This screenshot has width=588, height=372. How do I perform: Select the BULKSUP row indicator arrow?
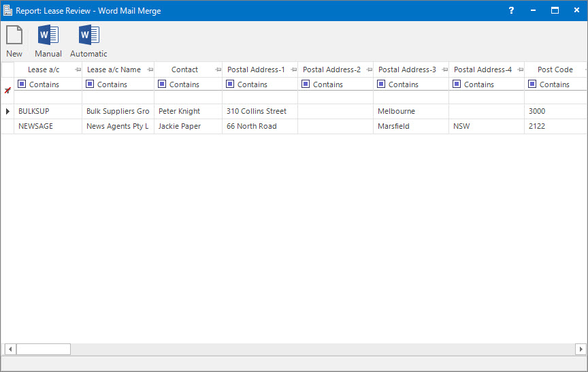point(7,111)
